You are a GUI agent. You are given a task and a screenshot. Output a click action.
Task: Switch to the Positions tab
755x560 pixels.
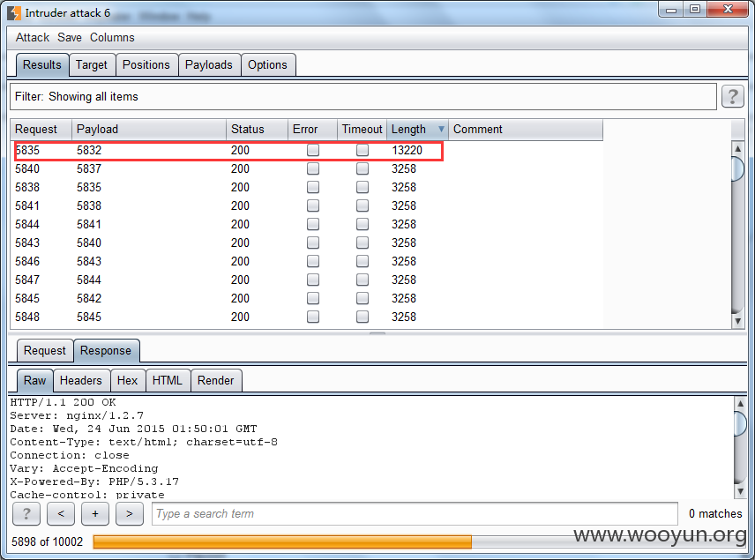(146, 65)
